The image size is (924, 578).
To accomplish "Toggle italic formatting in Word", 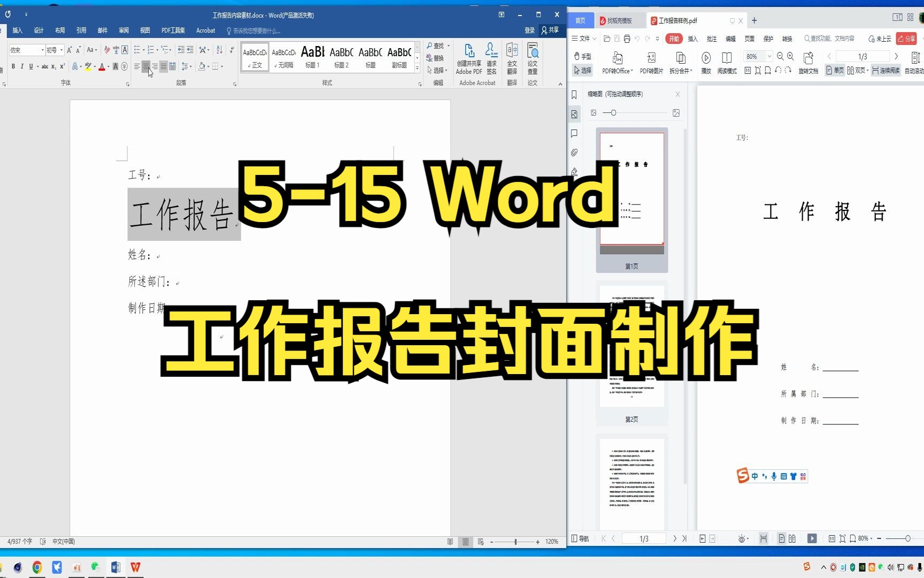I will pos(22,66).
